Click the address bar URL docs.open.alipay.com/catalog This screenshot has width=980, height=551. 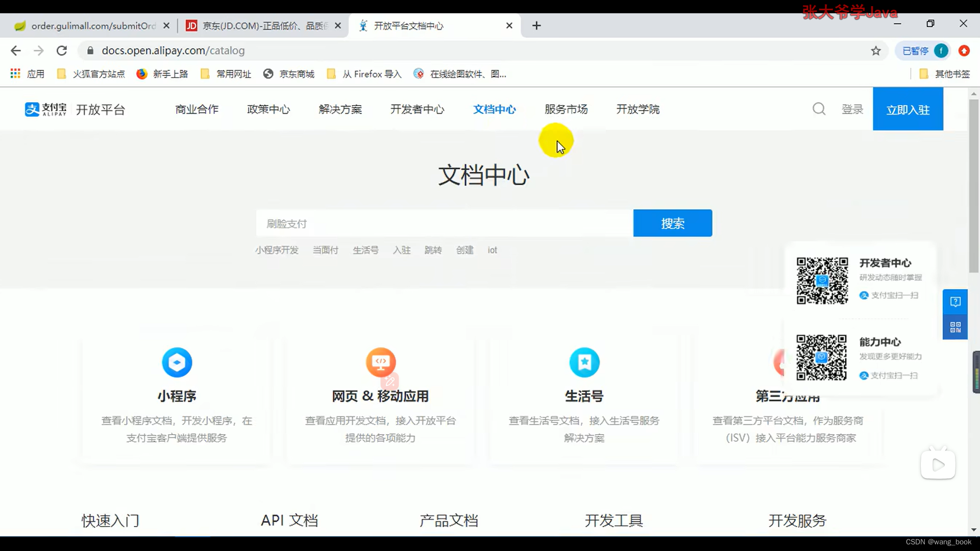pos(173,51)
